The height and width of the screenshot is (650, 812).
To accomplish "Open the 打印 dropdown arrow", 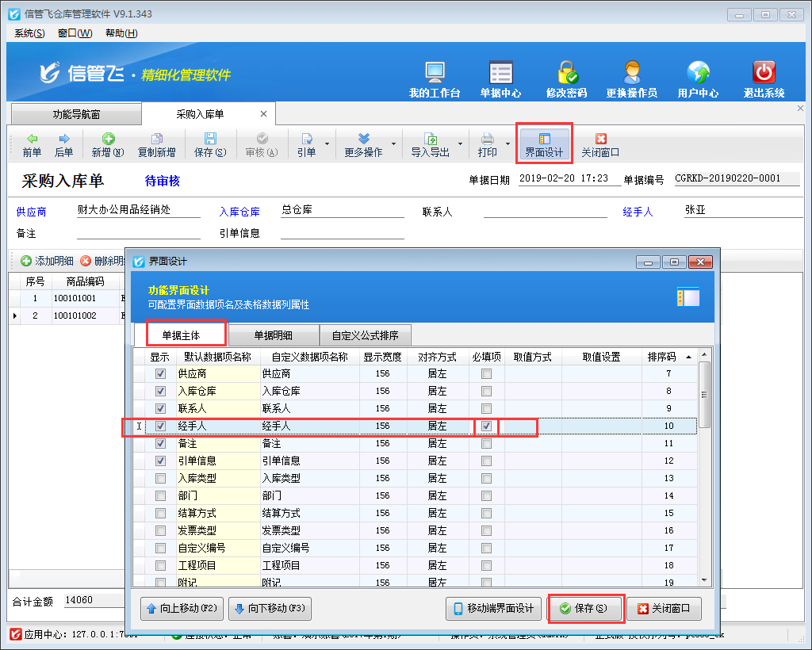I will pos(507,144).
